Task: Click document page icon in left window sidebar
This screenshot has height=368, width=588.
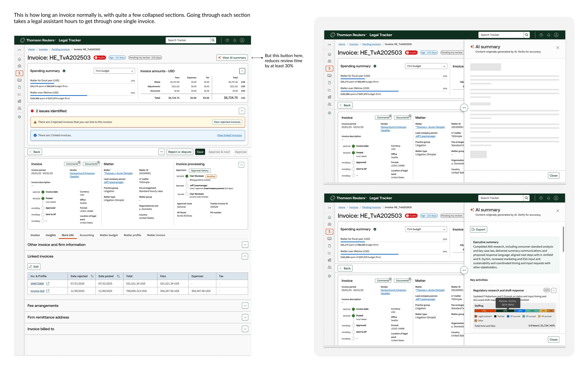Action: (x=19, y=87)
